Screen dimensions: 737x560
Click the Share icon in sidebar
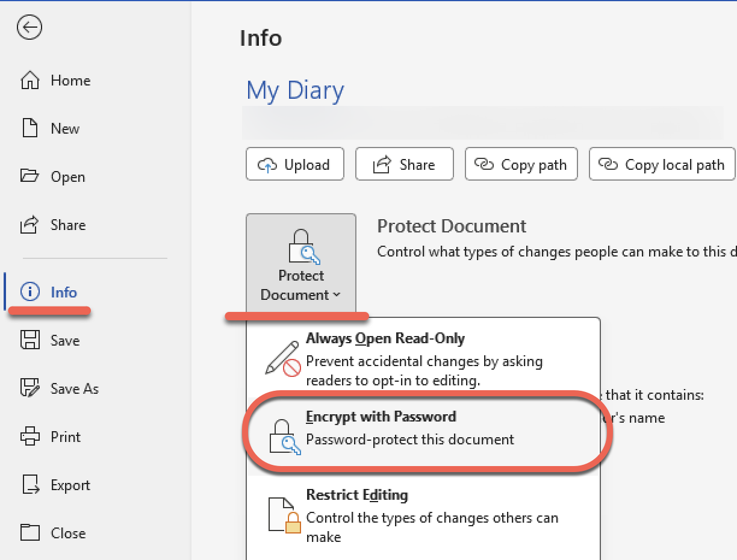(x=30, y=225)
